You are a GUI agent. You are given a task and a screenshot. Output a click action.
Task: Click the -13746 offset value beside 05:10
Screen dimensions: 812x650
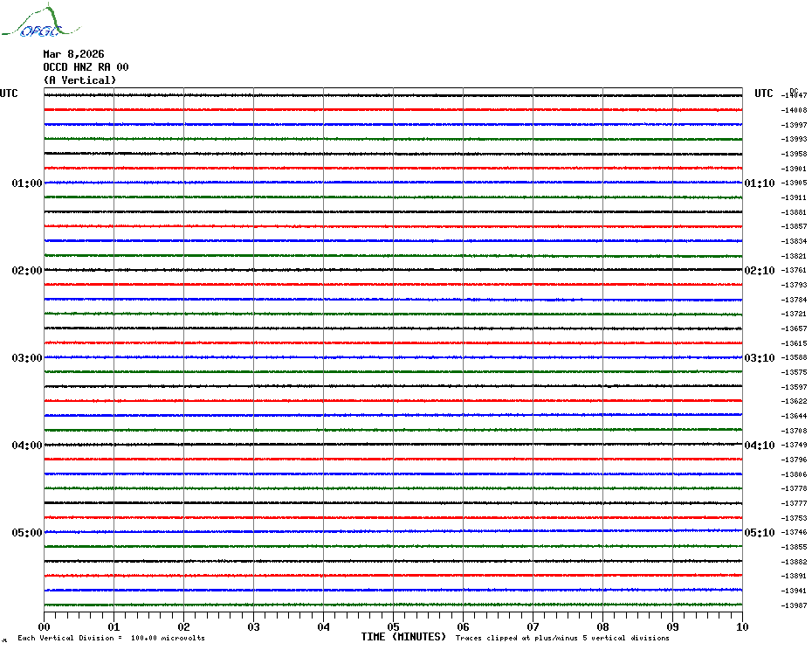[x=795, y=533]
